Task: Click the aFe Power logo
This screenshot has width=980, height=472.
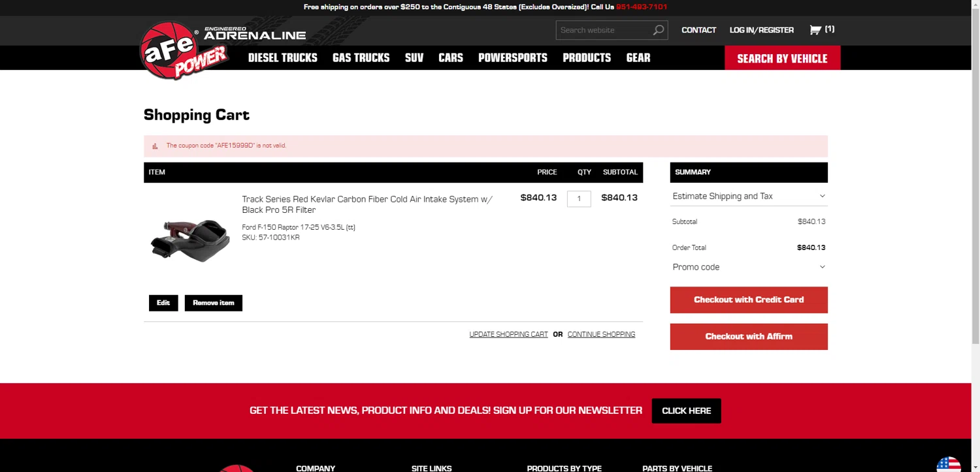Action: click(x=184, y=50)
